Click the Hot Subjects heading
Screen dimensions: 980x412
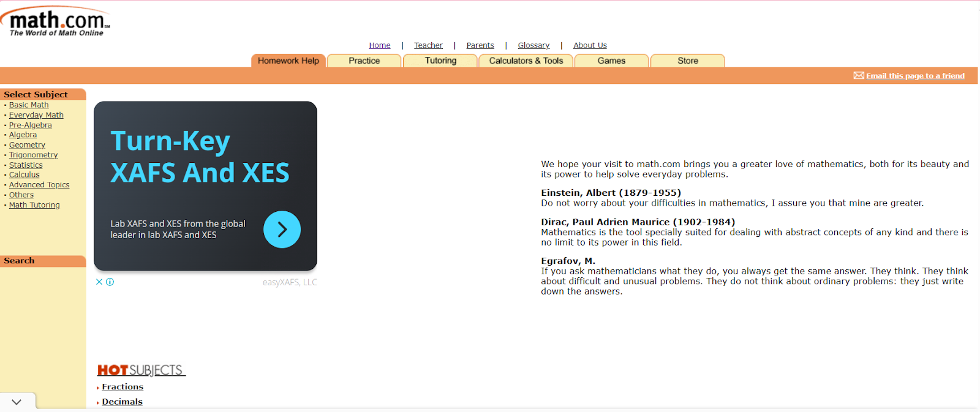click(x=141, y=370)
